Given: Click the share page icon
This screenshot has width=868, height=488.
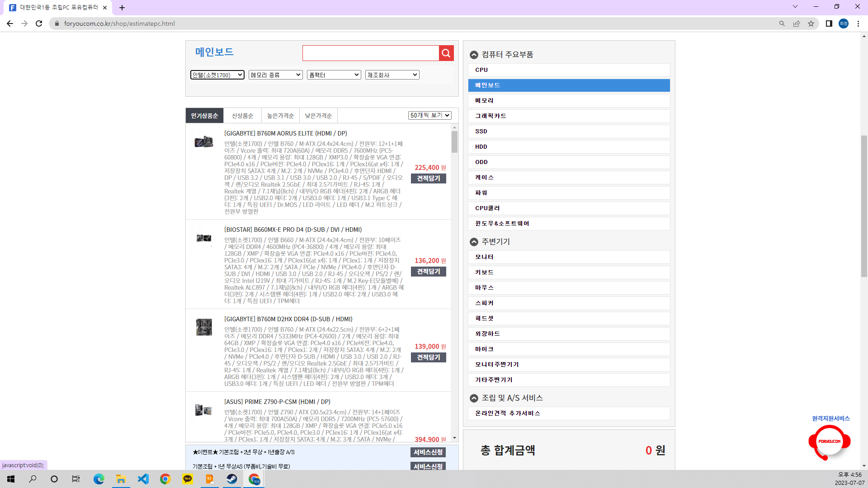Looking at the screenshot, I should click(797, 23).
